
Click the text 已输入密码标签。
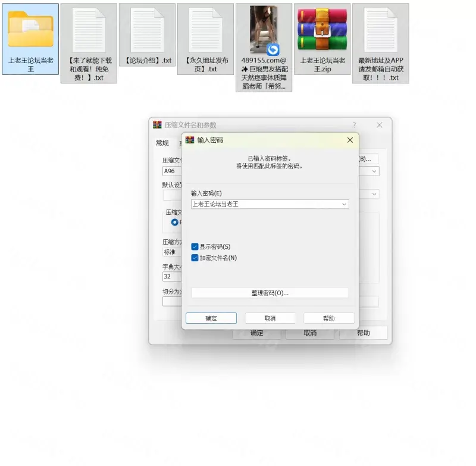270,158
